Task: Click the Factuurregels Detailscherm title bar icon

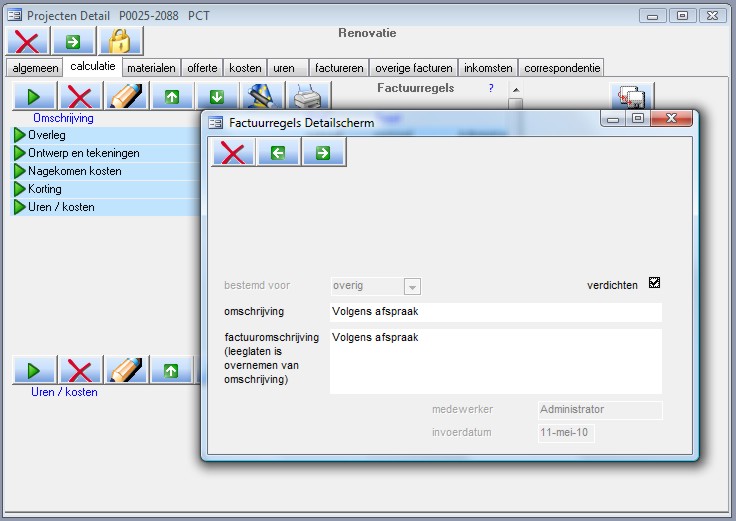Action: tap(215, 123)
